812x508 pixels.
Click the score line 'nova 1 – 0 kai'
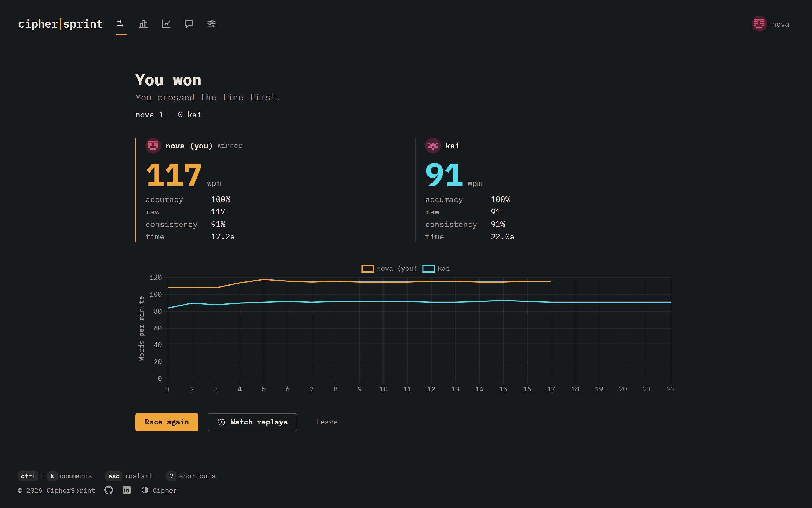click(168, 115)
